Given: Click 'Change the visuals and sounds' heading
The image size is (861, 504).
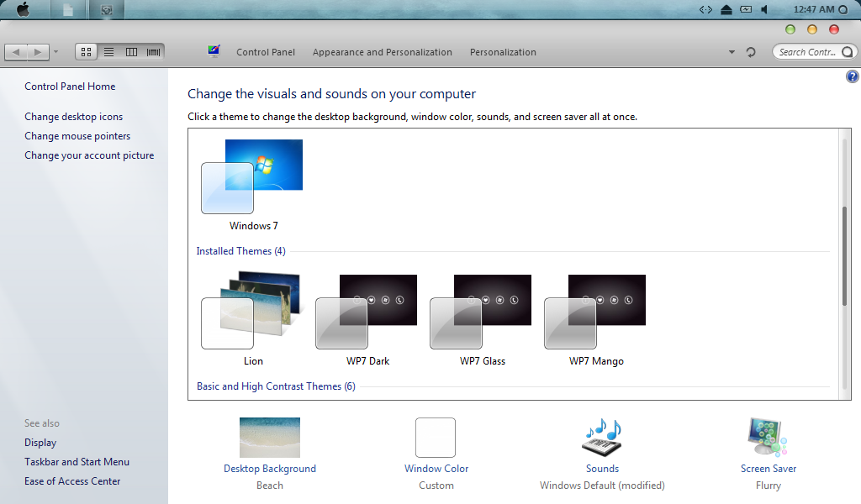Looking at the screenshot, I should pyautogui.click(x=331, y=94).
